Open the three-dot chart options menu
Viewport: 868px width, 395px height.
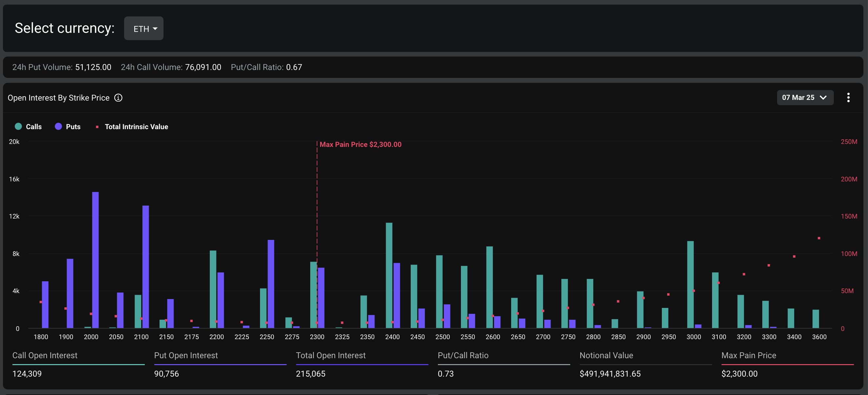click(848, 98)
